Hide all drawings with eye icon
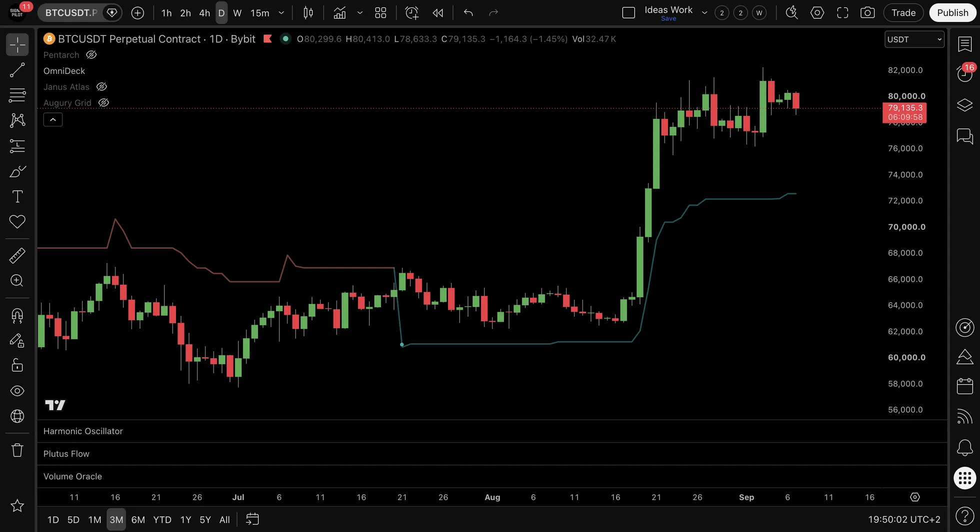The image size is (980, 532). (x=17, y=391)
